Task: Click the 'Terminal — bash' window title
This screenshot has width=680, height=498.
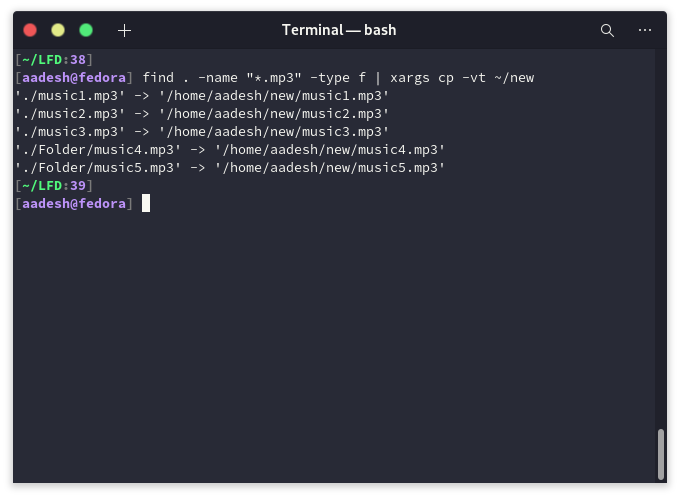Action: pyautogui.click(x=339, y=30)
